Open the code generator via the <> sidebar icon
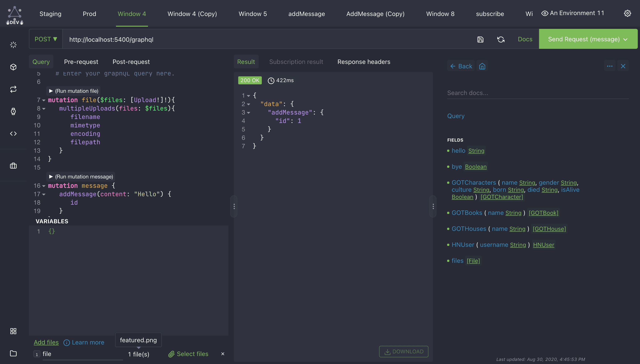The width and height of the screenshot is (640, 364). [x=13, y=133]
